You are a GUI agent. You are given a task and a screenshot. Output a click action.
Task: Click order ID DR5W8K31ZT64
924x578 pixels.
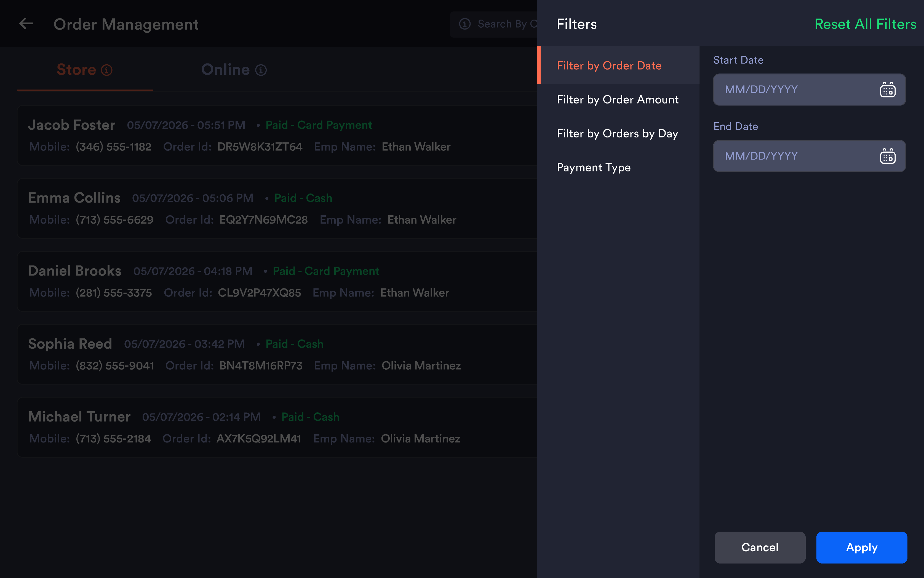click(x=260, y=147)
